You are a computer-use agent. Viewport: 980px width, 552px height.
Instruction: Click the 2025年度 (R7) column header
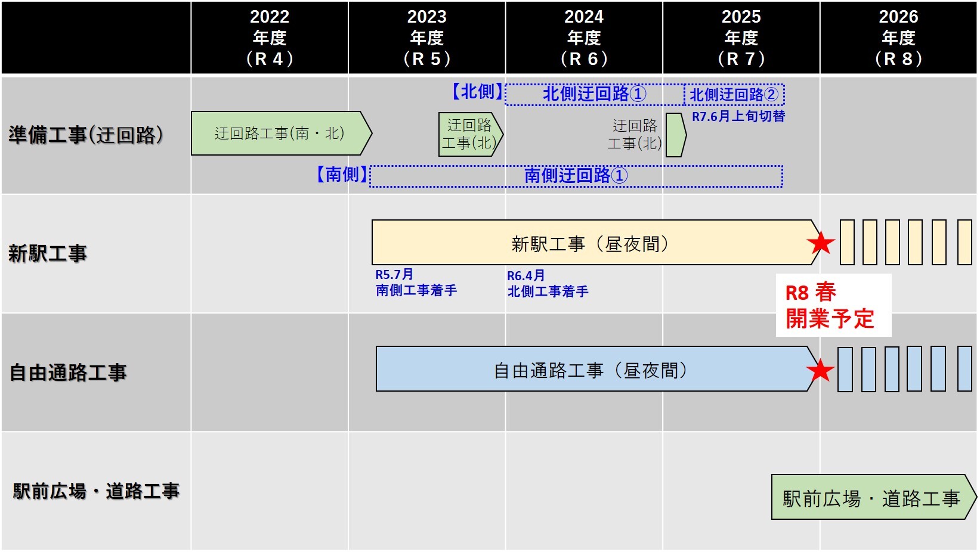pos(741,38)
